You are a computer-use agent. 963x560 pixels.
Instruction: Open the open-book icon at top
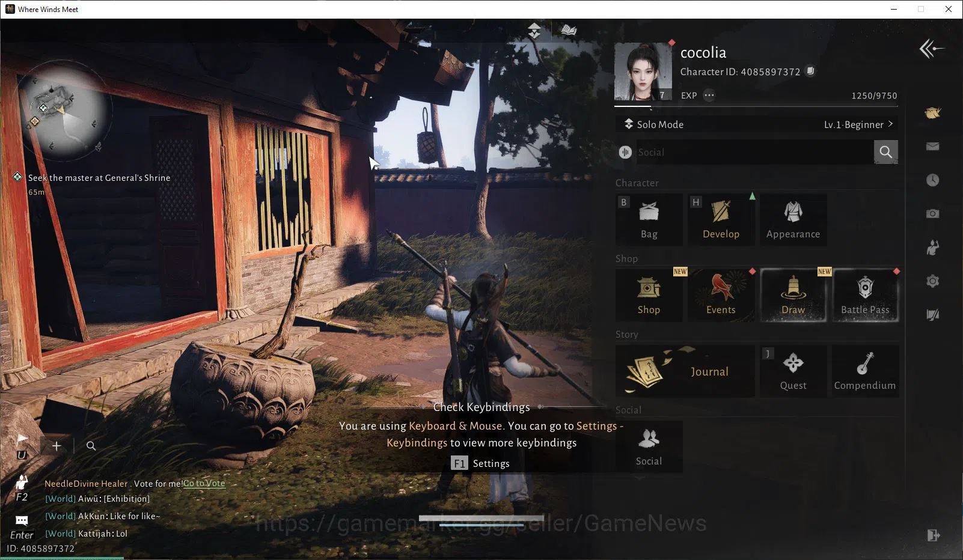pos(569,30)
